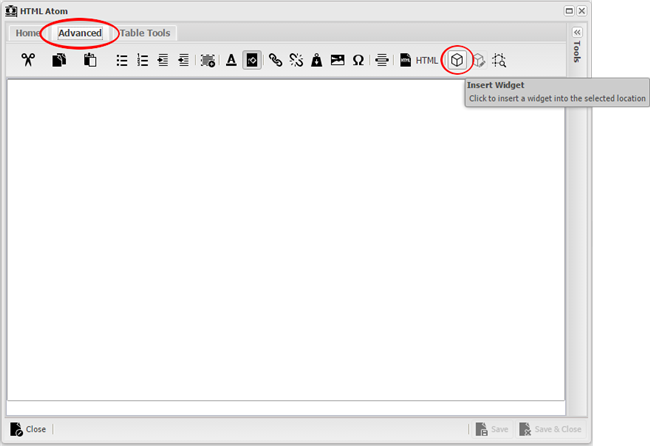Image resolution: width=650 pixels, height=446 pixels.
Task: Insert a bulleted list
Action: pyautogui.click(x=122, y=61)
